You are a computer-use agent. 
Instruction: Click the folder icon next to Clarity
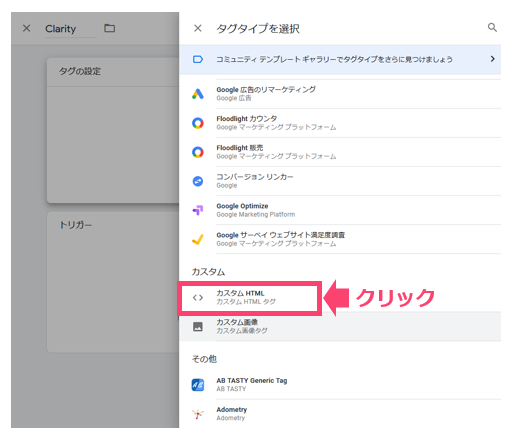click(110, 28)
